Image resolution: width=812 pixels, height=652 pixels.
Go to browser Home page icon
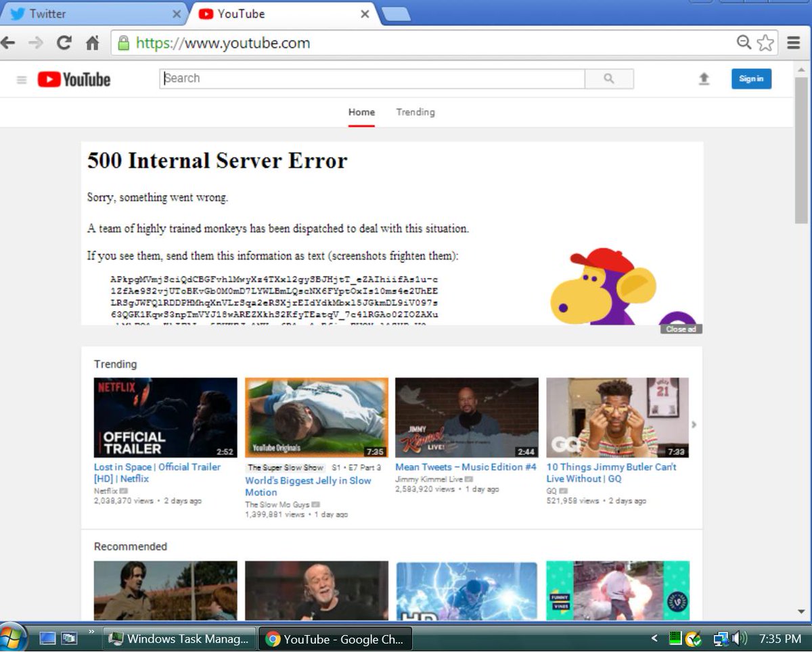coord(93,43)
